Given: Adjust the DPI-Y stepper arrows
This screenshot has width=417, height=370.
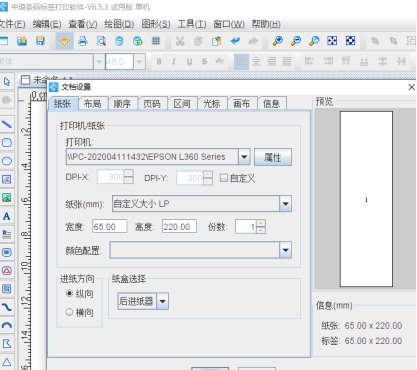Looking at the screenshot, I should [208, 178].
